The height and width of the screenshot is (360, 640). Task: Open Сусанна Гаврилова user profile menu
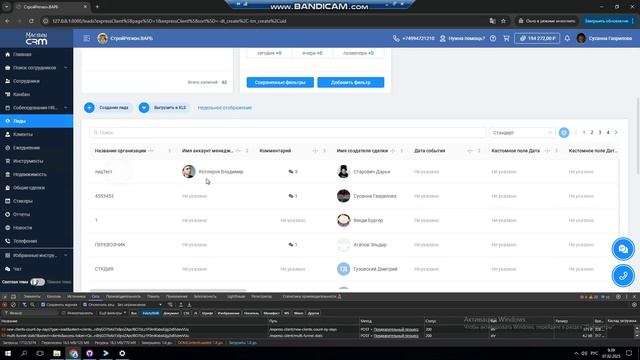point(604,38)
